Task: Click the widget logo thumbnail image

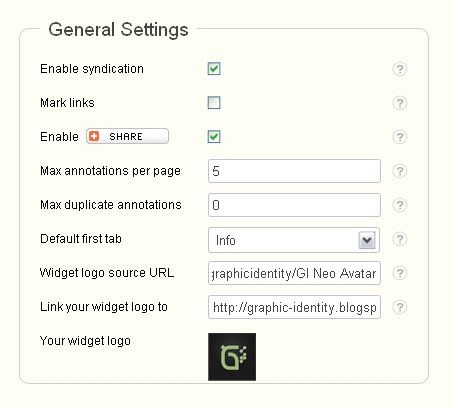Action: 232,357
